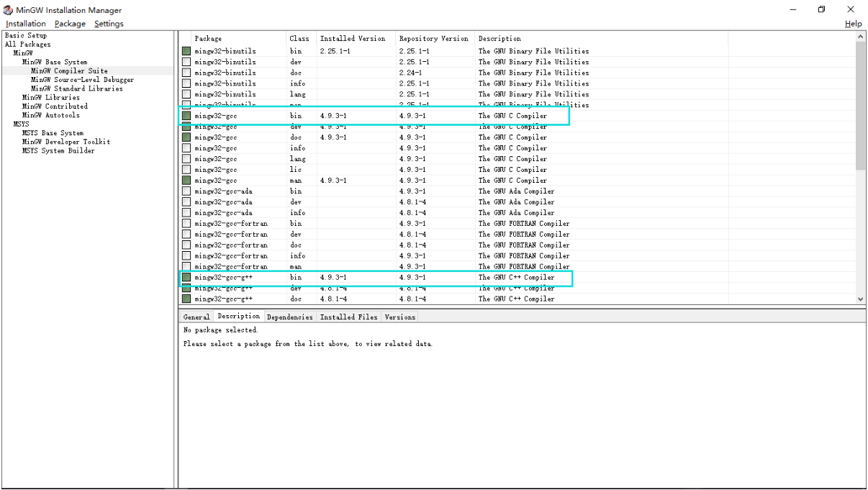Viewport: 868px width, 490px height.
Task: Select Basic Setup in the tree
Action: click(x=26, y=35)
